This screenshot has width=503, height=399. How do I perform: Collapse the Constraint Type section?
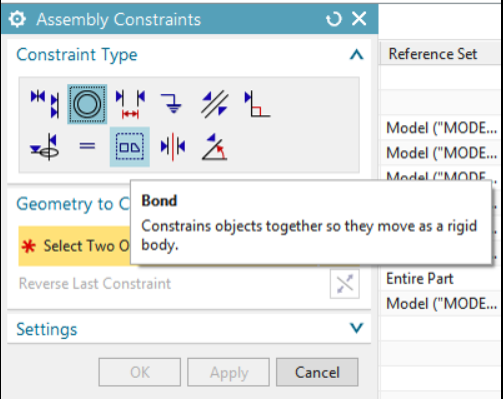click(x=356, y=54)
